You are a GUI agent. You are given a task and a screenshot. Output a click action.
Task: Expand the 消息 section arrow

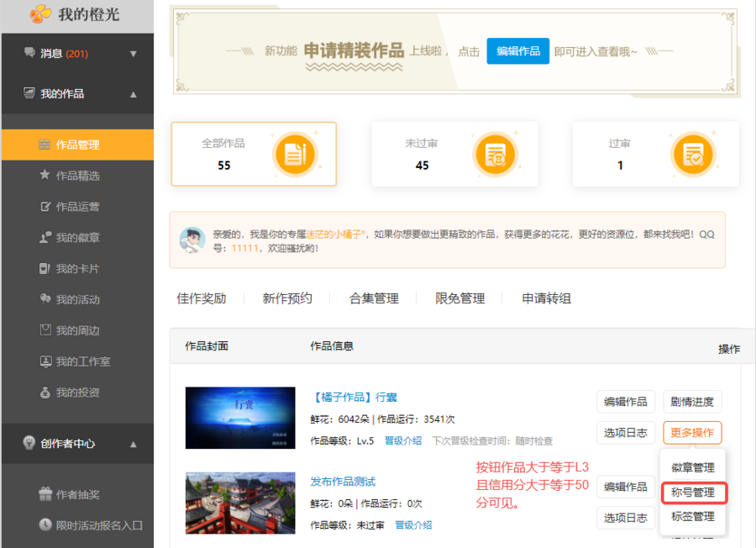tap(133, 54)
